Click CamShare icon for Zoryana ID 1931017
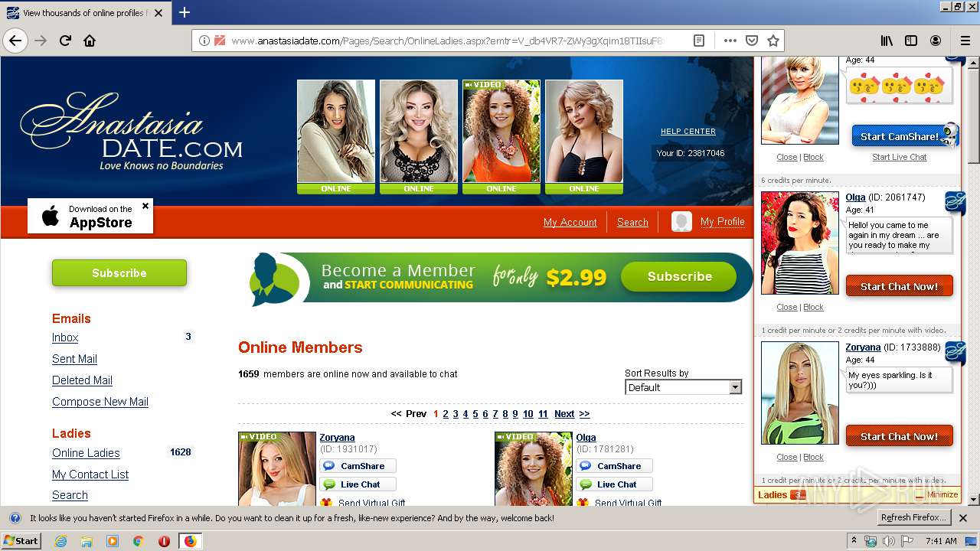980x551 pixels. coord(329,466)
